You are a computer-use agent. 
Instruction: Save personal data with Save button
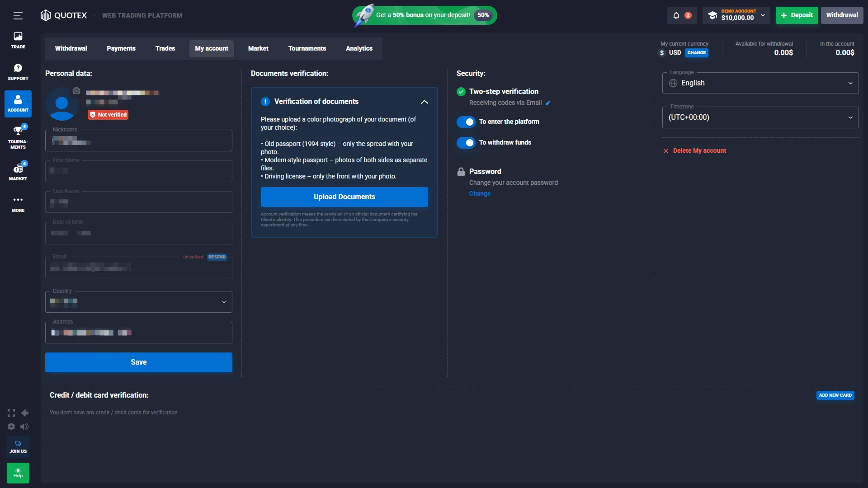pyautogui.click(x=139, y=362)
